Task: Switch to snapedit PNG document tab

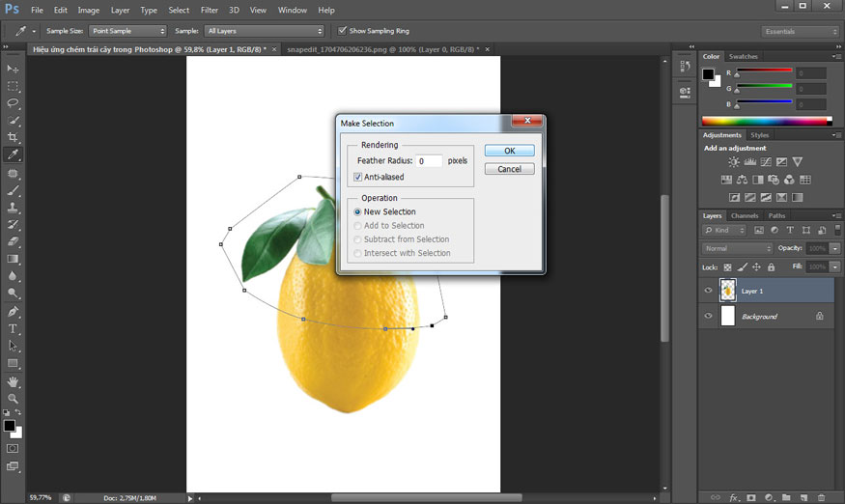Action: (x=382, y=49)
